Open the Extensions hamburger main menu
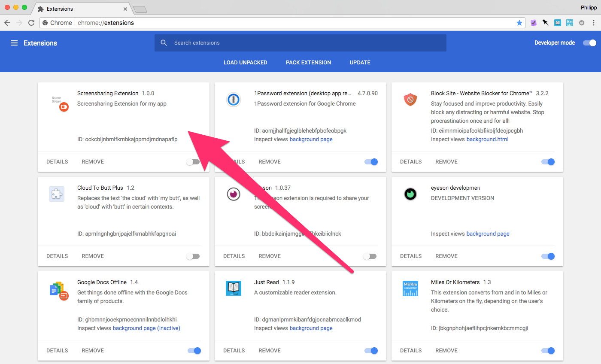The height and width of the screenshot is (364, 601). pos(14,43)
